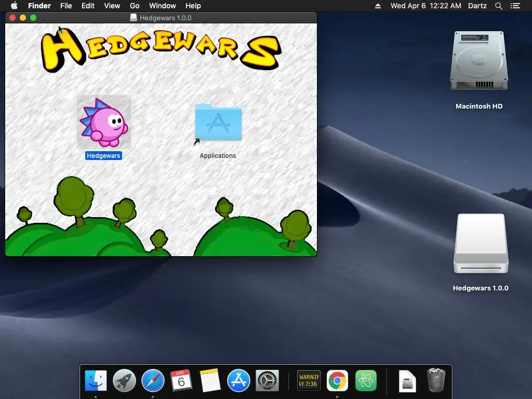Open Notes app in the Dock

click(210, 381)
